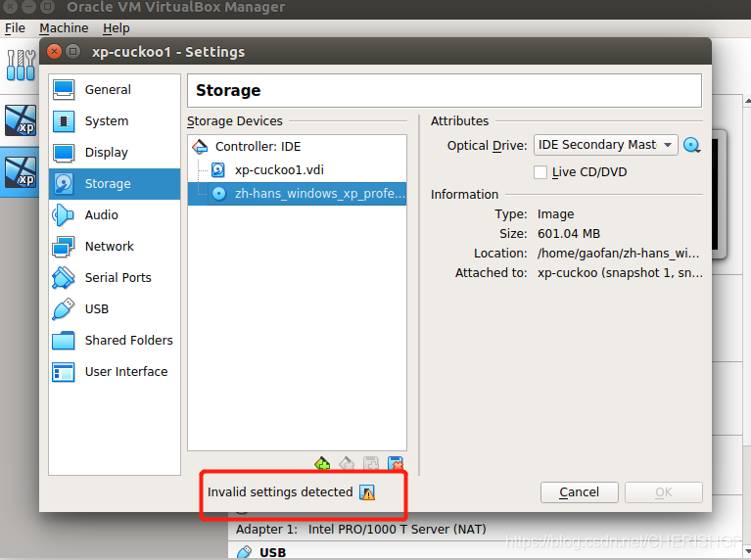The height and width of the screenshot is (560, 751).
Task: Enable the Live CD/DVD checkbox
Action: click(x=540, y=172)
